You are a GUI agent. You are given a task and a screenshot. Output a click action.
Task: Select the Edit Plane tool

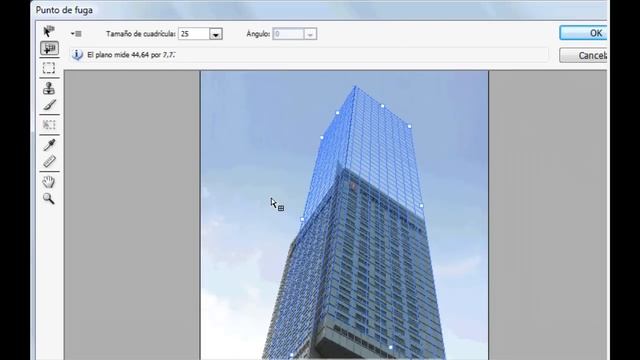pyautogui.click(x=49, y=31)
